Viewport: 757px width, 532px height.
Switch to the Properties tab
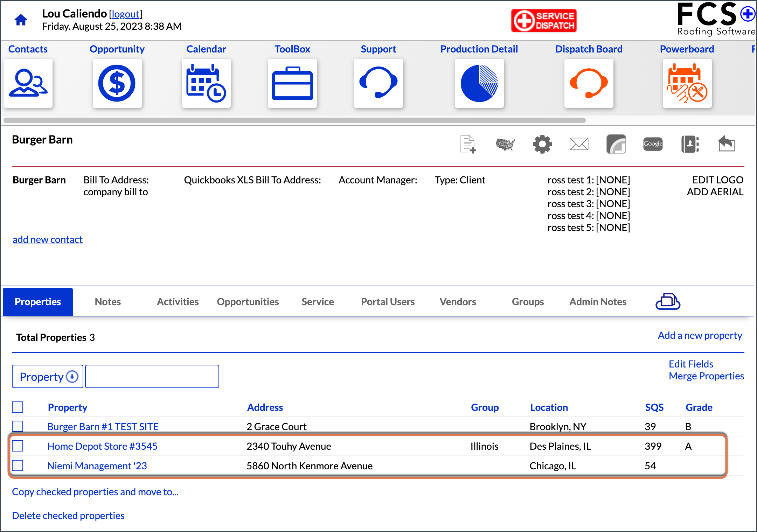(x=38, y=302)
